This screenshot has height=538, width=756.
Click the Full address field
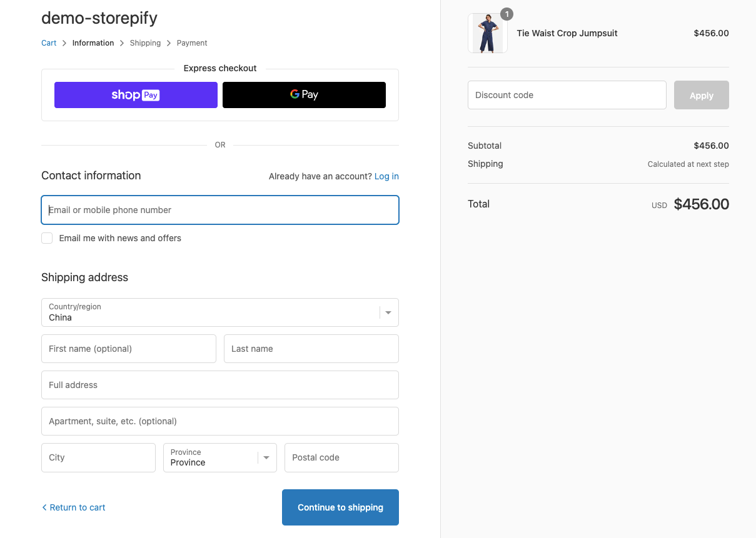pos(220,385)
